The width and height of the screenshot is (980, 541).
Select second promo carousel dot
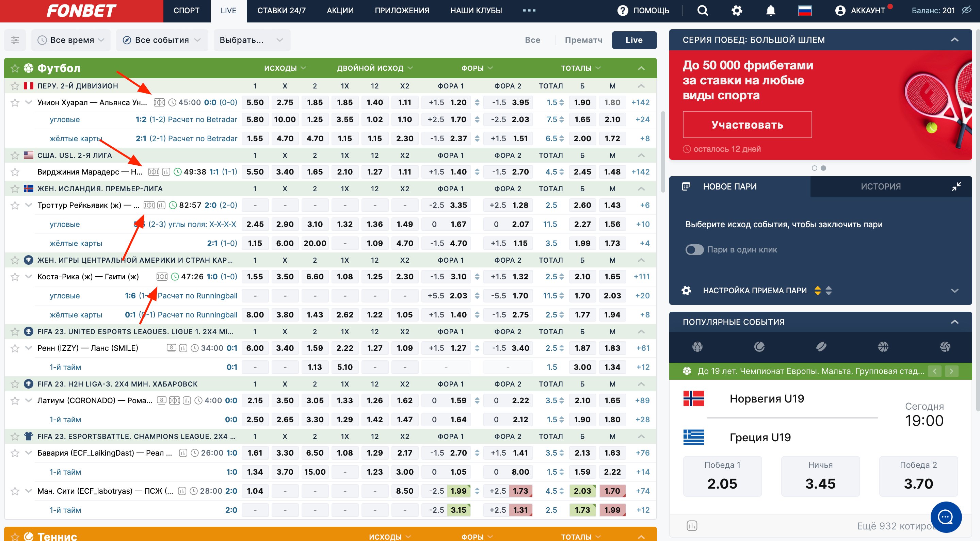click(823, 168)
